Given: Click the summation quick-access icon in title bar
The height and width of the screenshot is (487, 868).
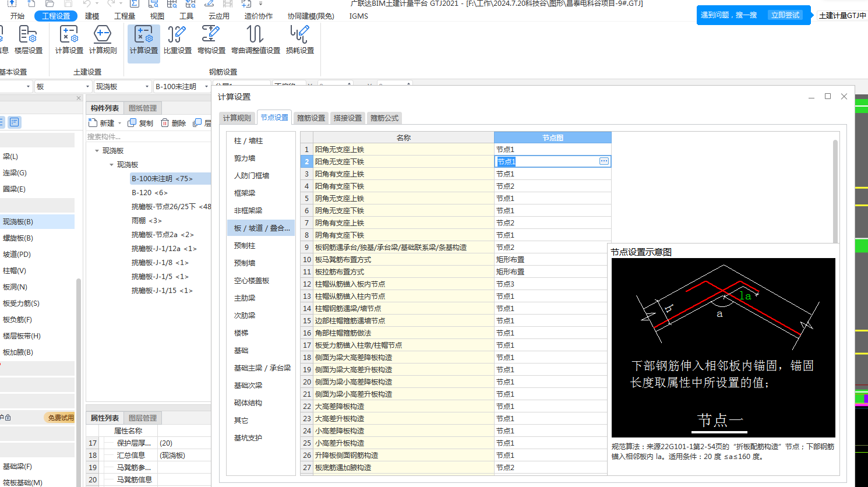Looking at the screenshot, I should click(x=135, y=3).
